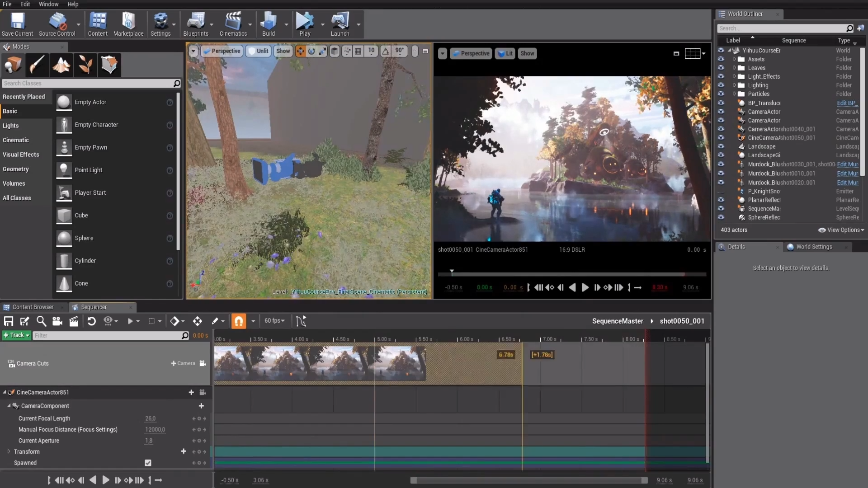
Task: Toggle visibility eye for Lighting folder
Action: click(721, 85)
